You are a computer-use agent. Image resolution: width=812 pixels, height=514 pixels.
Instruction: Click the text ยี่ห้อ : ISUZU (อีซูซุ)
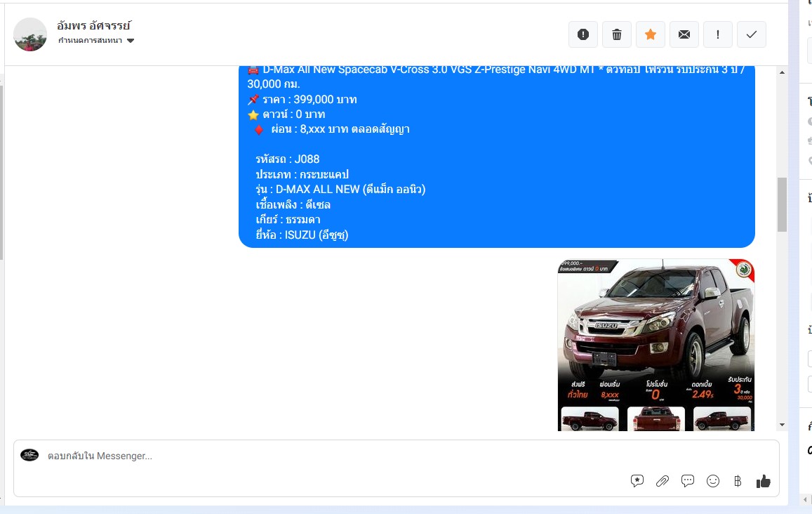(x=302, y=235)
